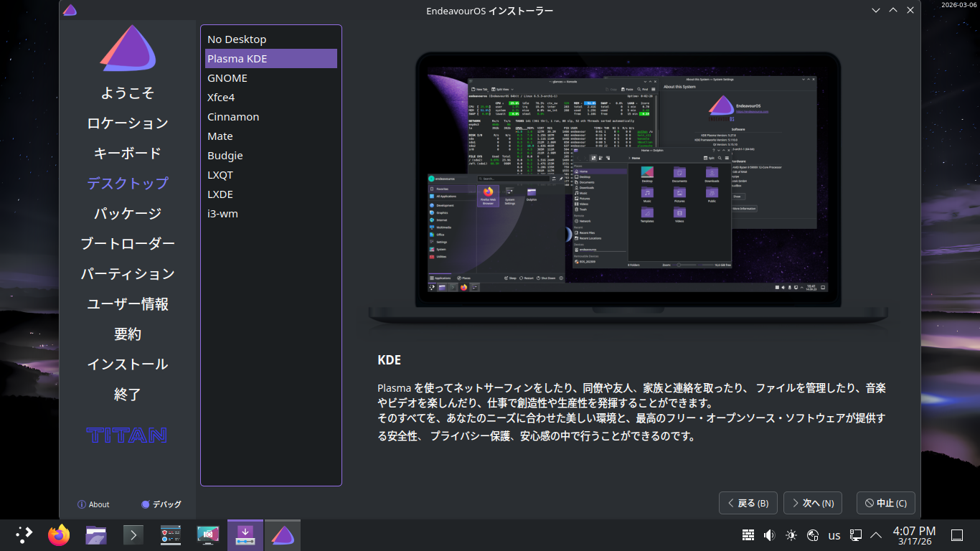The height and width of the screenshot is (551, 980).
Task: Go to the 要約 step
Action: coord(128,334)
